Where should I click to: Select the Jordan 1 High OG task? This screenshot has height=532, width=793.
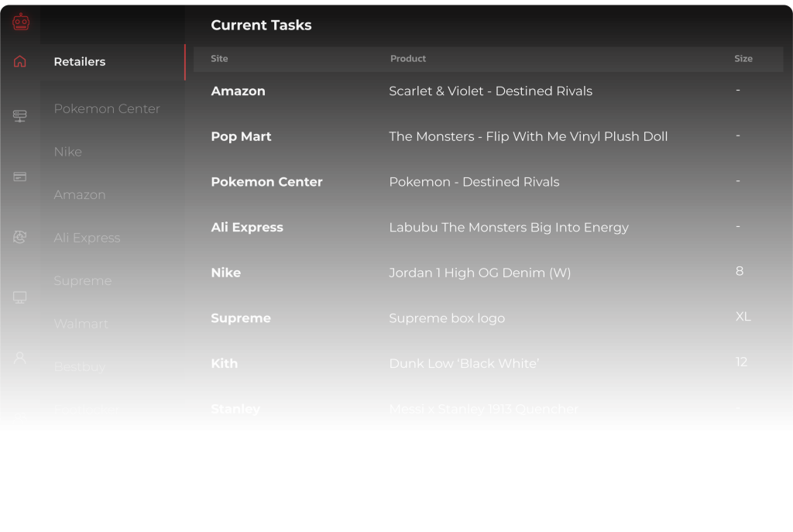click(x=480, y=273)
